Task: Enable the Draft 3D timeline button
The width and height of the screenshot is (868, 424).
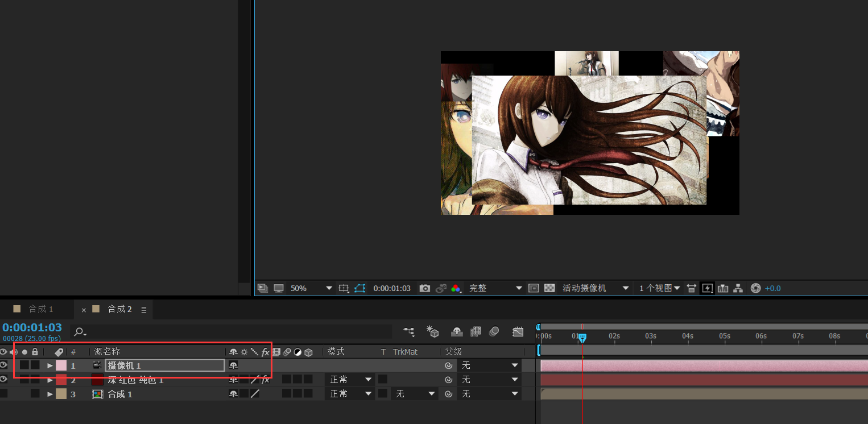Action: tap(433, 331)
